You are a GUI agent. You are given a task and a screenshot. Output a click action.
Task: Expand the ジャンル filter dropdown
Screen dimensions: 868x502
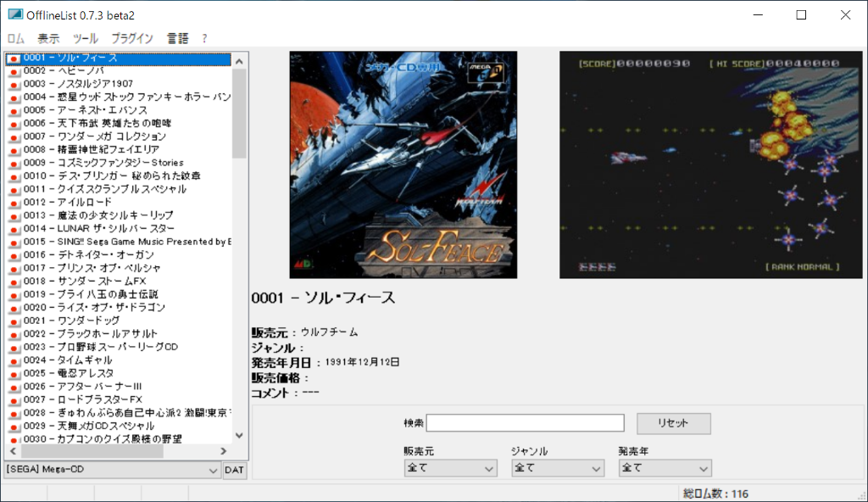coord(558,468)
